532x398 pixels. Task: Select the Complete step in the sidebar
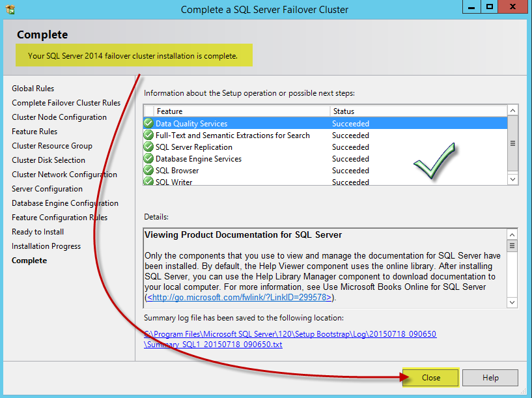[29, 261]
